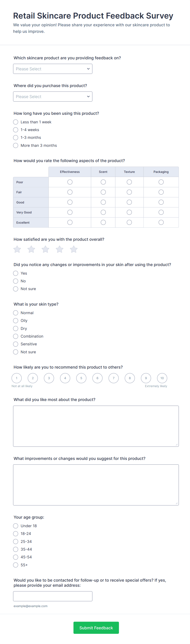The image size is (190, 644).
Task: Click the first star rating icon
Action: point(17,249)
